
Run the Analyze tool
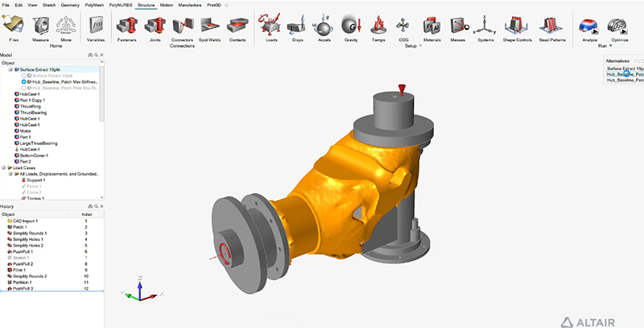(x=589, y=29)
